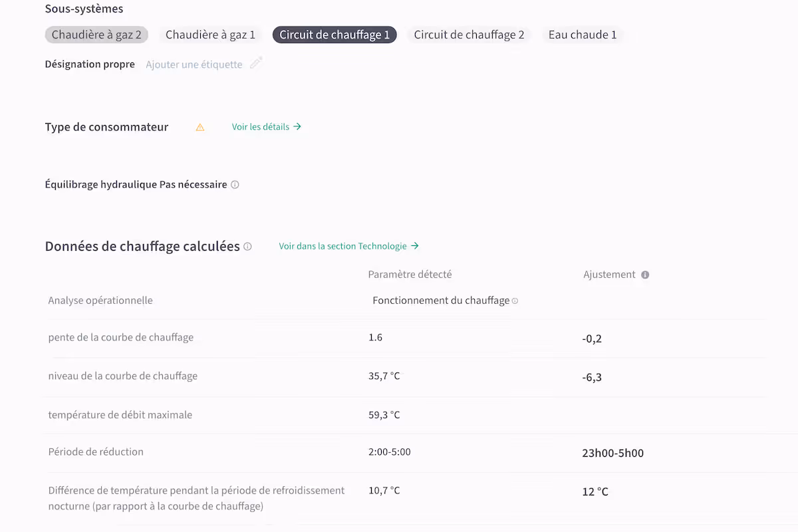The width and height of the screenshot is (798, 532).
Task: Open the Voir les détails link
Action: [x=267, y=126]
